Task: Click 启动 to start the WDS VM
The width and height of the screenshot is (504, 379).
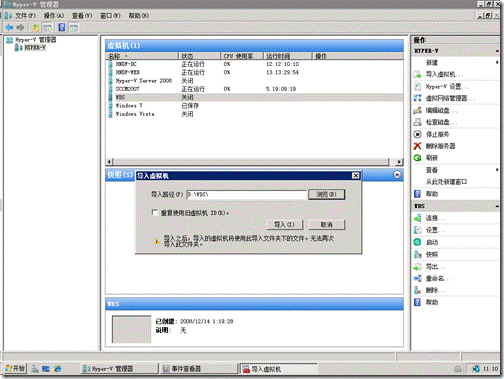Action: (x=432, y=242)
